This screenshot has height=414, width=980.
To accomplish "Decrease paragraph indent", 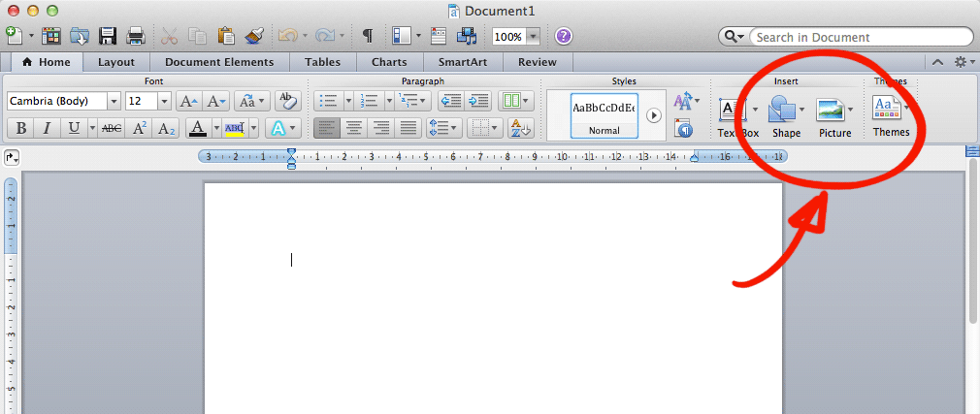I will pos(450,101).
